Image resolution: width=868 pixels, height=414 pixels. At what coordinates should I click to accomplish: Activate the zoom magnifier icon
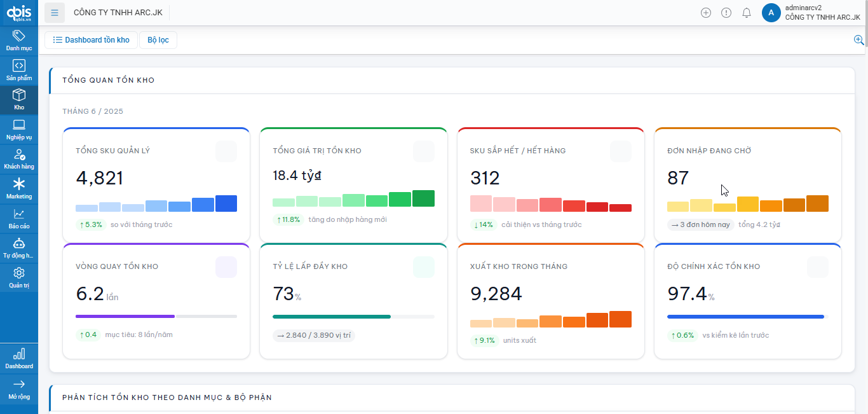(859, 39)
